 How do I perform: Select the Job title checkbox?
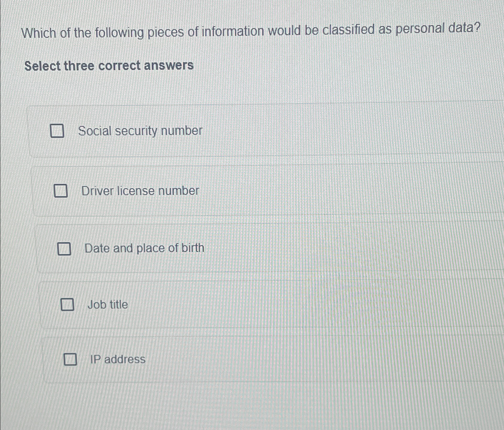tap(67, 304)
